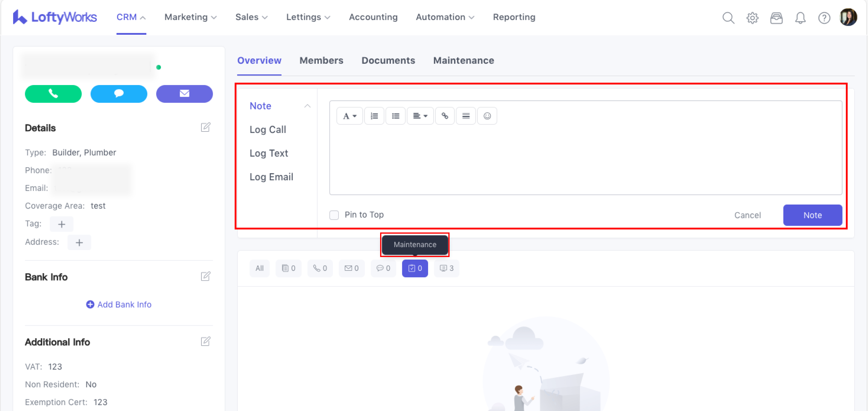The width and height of the screenshot is (868, 411).
Task: Click the purple email envelope button
Action: coord(184,94)
